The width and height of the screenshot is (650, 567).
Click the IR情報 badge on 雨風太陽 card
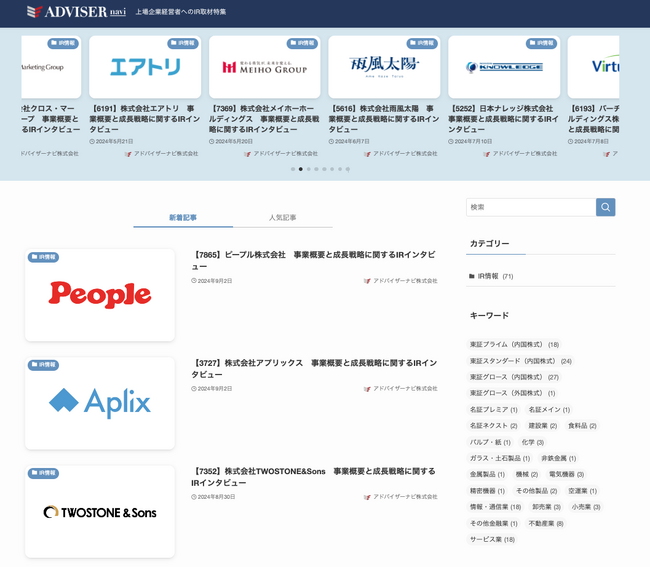point(422,43)
